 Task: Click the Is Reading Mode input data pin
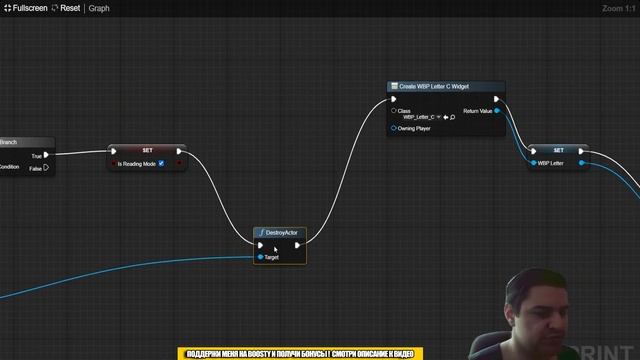coord(113,164)
